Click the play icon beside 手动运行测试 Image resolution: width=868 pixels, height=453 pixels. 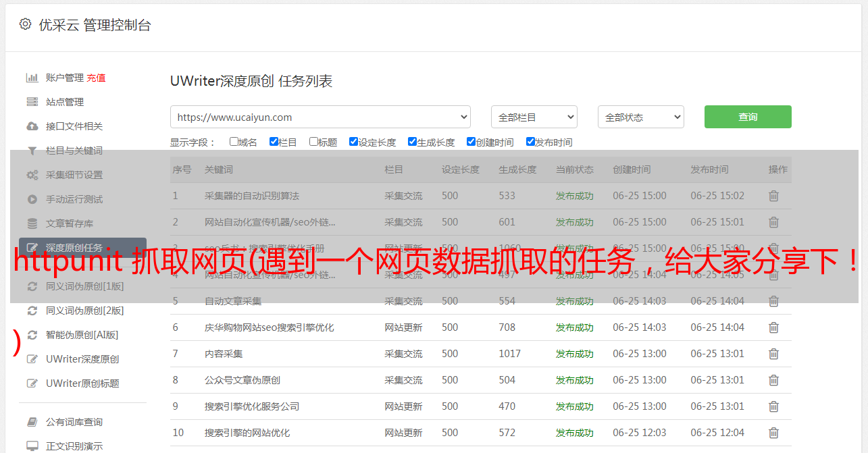point(32,199)
